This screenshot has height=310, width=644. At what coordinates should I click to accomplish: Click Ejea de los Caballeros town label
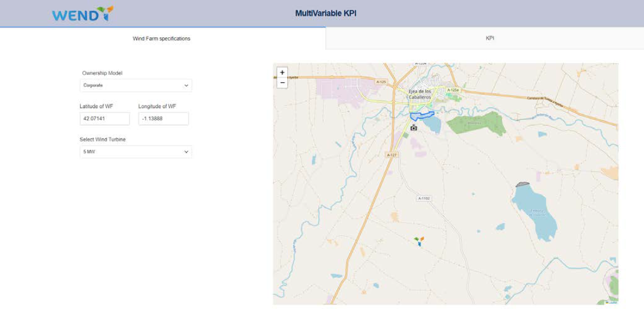420,94
